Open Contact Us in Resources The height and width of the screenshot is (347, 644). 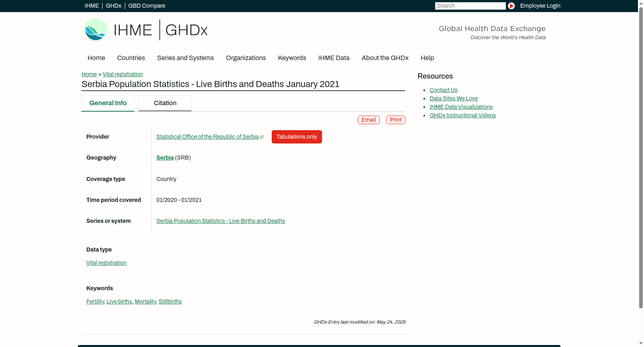[444, 90]
